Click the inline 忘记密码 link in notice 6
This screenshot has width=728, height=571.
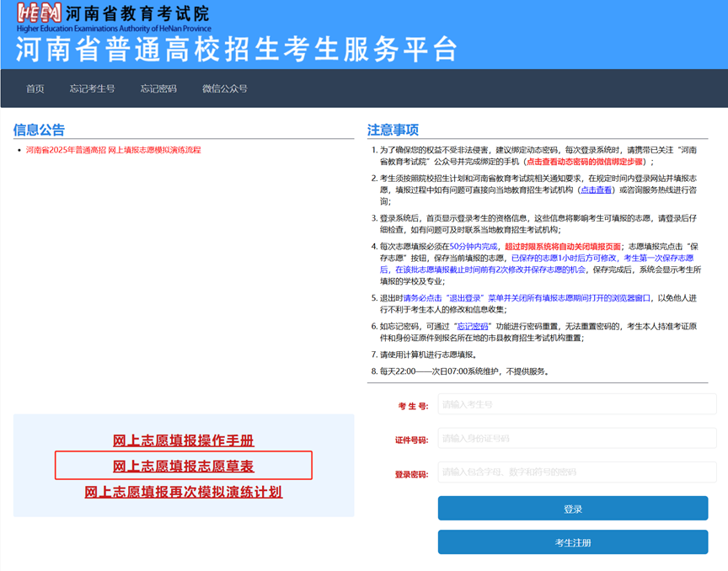(472, 326)
